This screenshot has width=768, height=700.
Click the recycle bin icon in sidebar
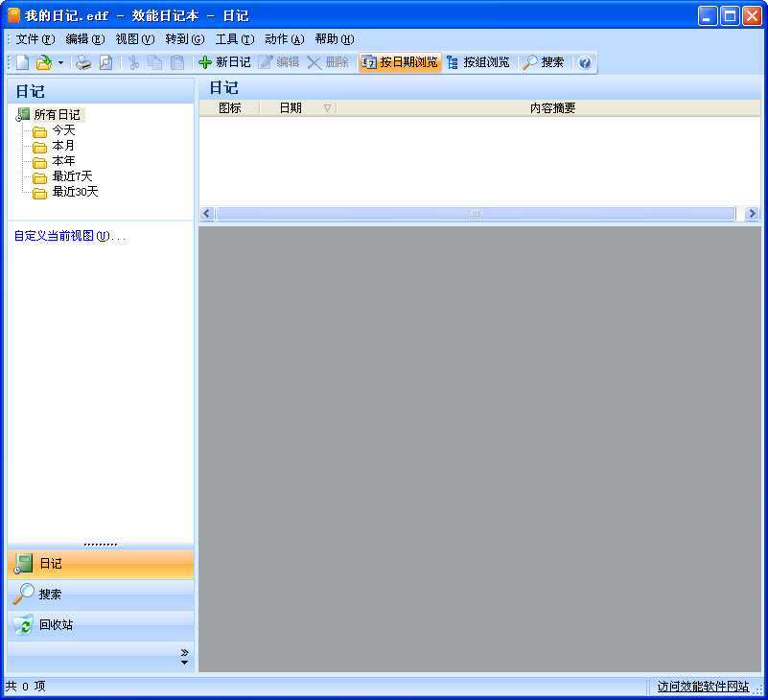click(23, 625)
